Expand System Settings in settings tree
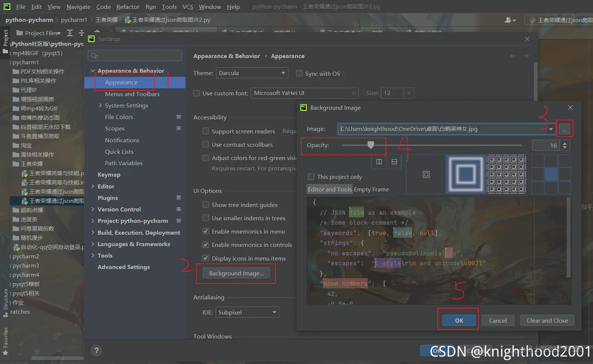 (x=100, y=105)
